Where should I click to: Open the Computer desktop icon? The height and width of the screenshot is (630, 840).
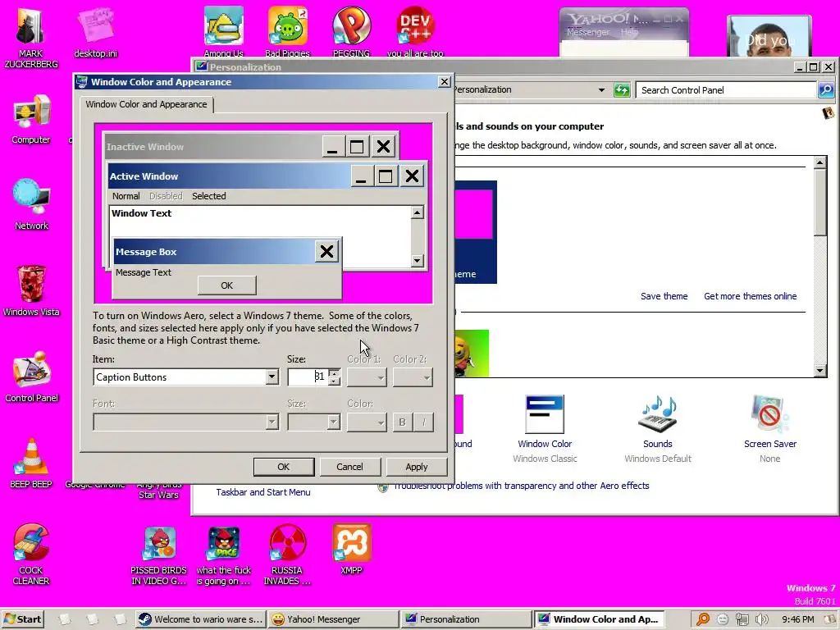click(31, 119)
